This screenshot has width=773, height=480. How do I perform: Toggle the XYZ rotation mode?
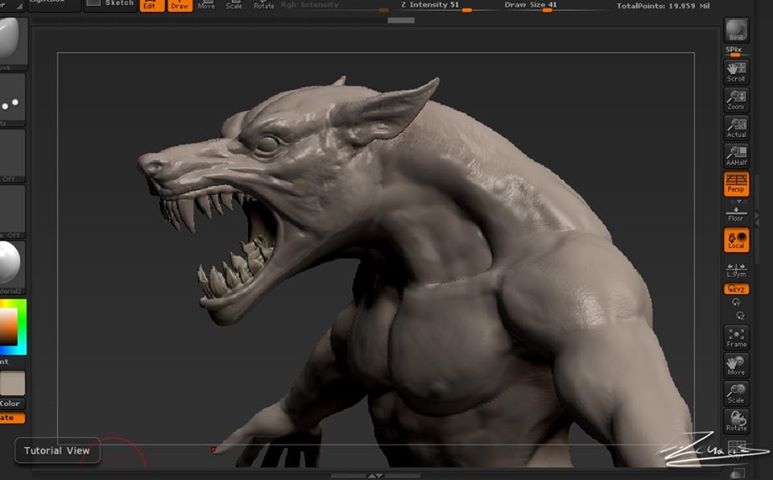pyautogui.click(x=736, y=289)
